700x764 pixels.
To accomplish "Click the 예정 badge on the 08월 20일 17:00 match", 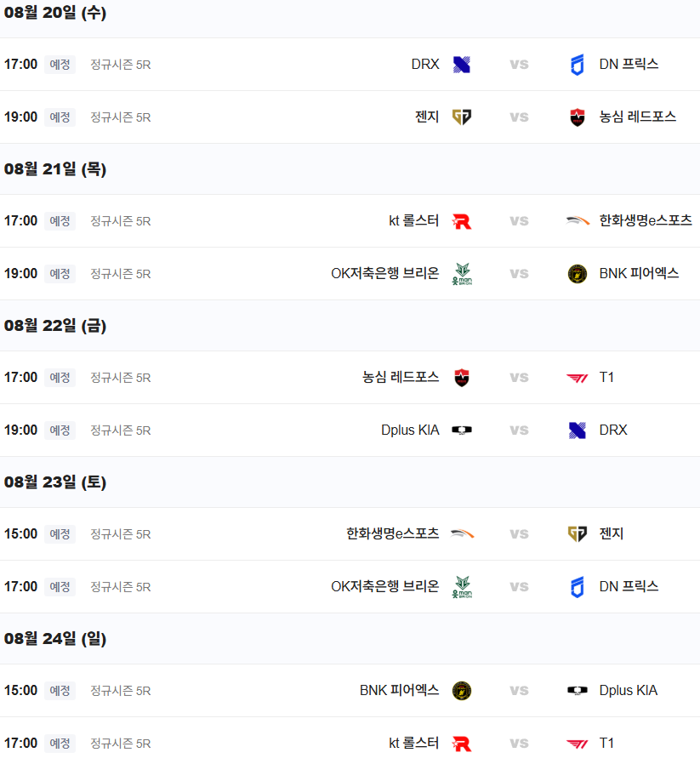I will pyautogui.click(x=60, y=65).
